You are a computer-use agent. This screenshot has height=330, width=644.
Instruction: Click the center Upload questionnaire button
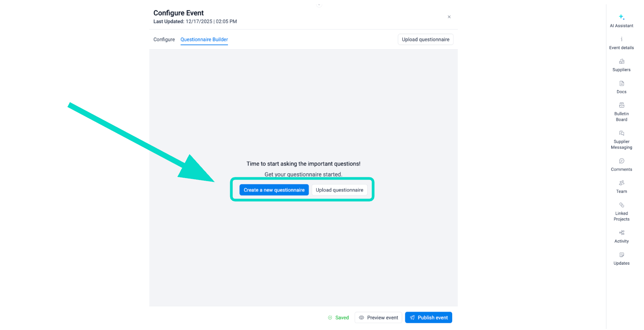(x=339, y=190)
